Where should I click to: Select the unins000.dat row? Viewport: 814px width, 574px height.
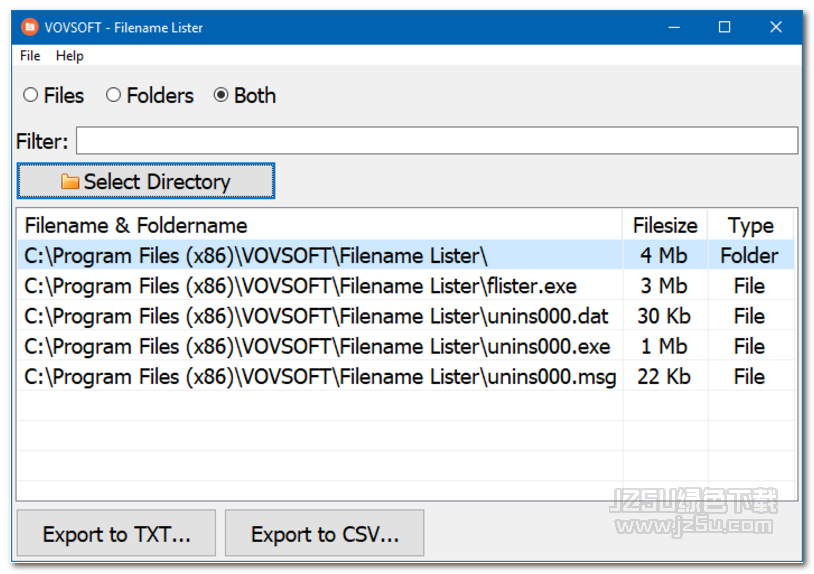[406, 316]
